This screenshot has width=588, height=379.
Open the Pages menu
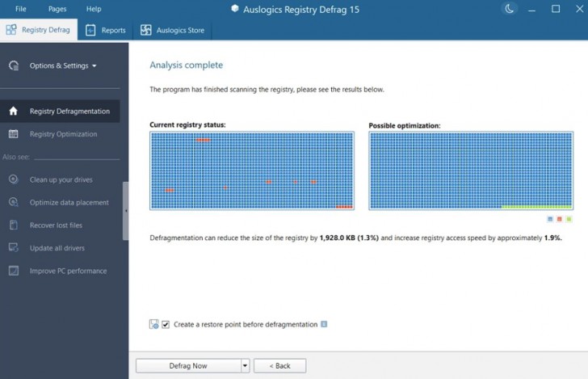57,9
